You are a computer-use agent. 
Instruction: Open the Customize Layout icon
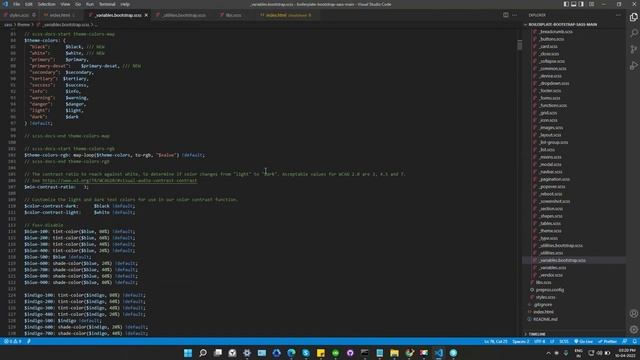pos(591,4)
